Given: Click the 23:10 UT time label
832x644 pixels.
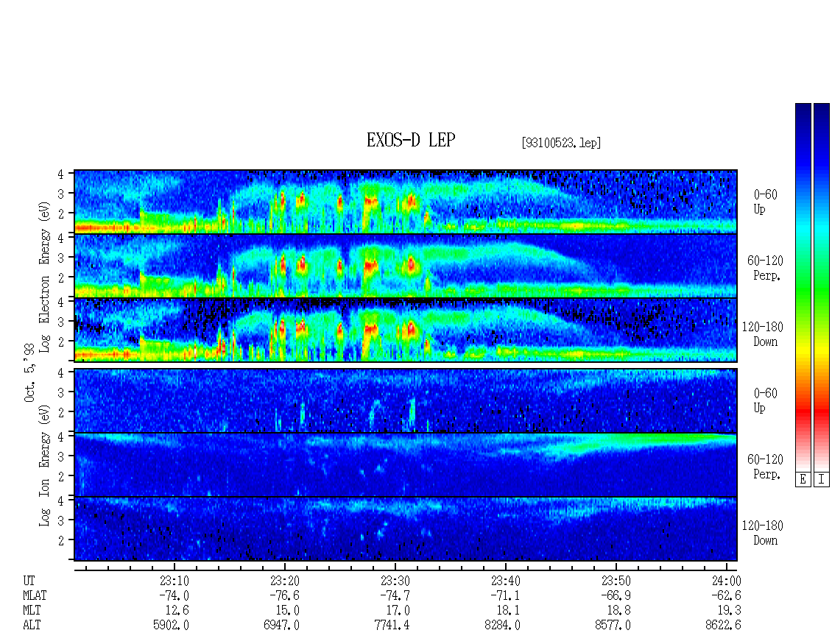Looking at the screenshot, I should [174, 581].
